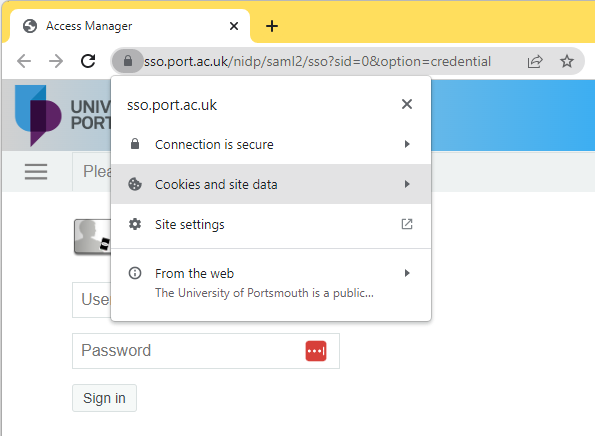The image size is (595, 436).
Task: Click the University of Portsmouth logo
Action: click(x=63, y=115)
